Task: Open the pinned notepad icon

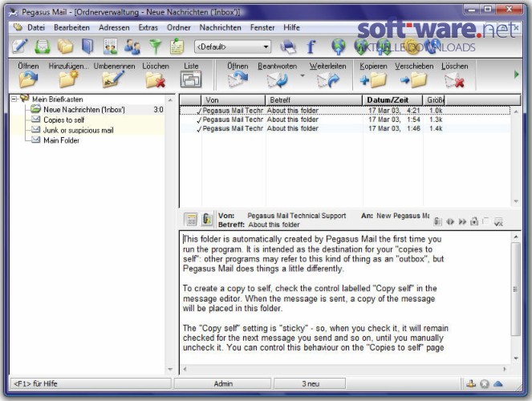Action: click(x=177, y=47)
